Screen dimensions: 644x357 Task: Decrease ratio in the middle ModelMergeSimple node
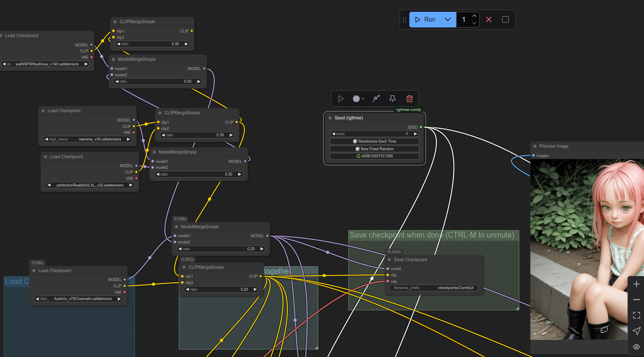157,174
